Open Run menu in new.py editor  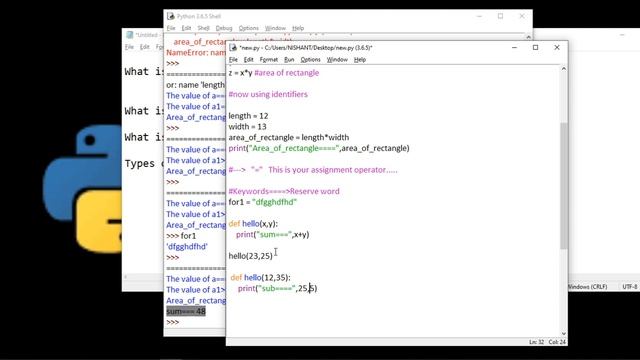[289, 60]
